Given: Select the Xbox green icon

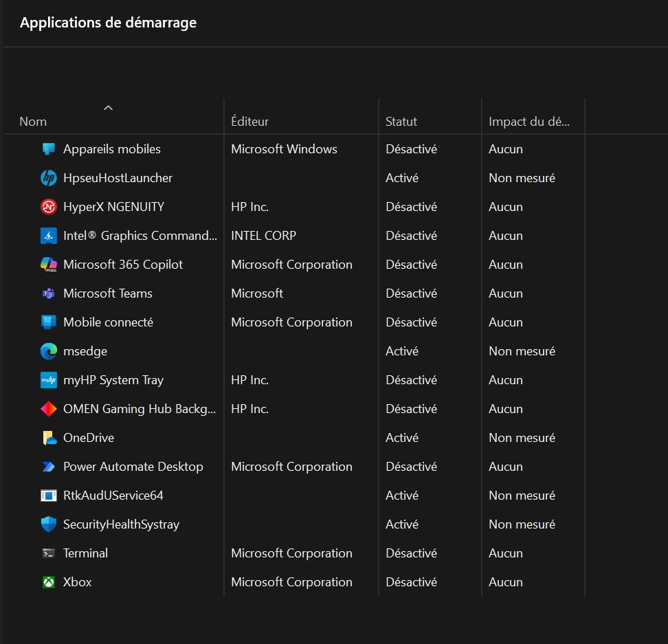Looking at the screenshot, I should click(x=49, y=582).
